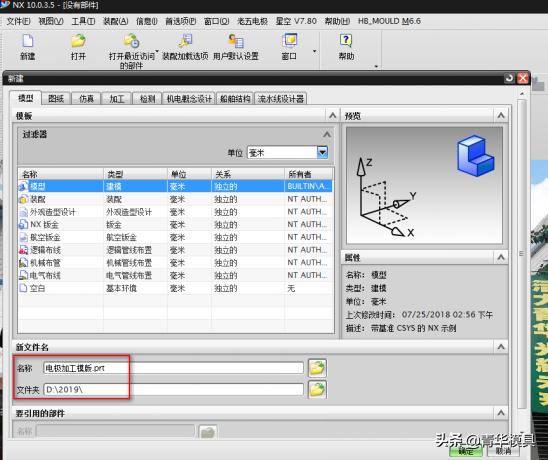This screenshot has width=548, height=460.
Task: Click the 装配加载选项 toolbar icon
Action: (185, 41)
